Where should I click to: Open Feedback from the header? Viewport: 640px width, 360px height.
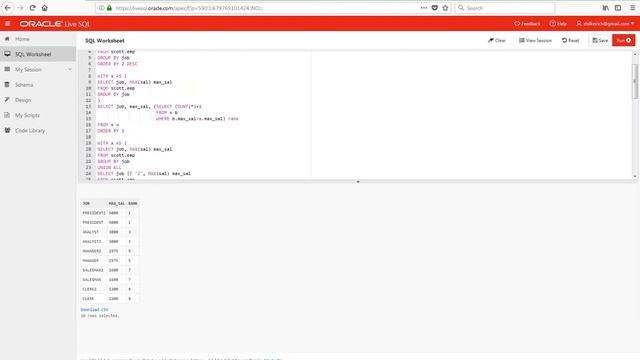527,24
